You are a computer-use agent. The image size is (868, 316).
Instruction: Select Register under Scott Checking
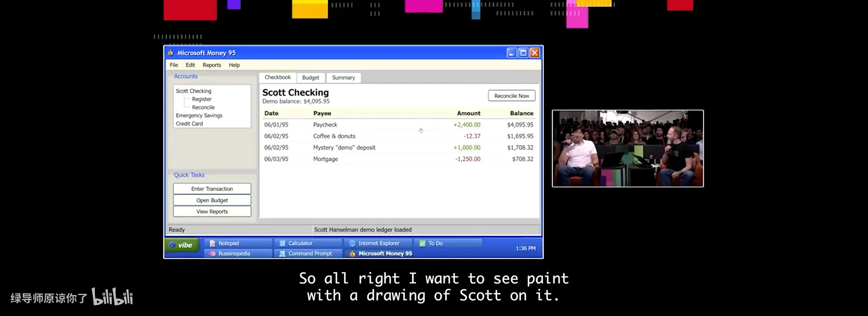[202, 99]
